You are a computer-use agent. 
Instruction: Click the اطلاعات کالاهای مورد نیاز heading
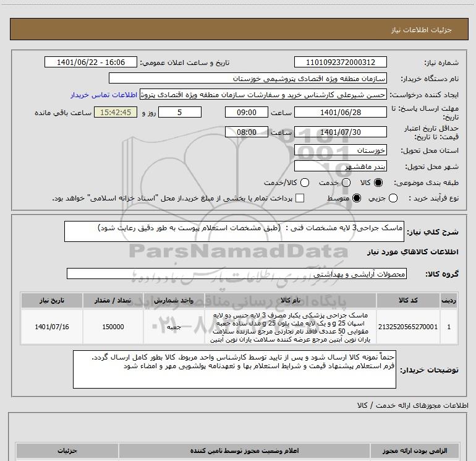coord(412,252)
